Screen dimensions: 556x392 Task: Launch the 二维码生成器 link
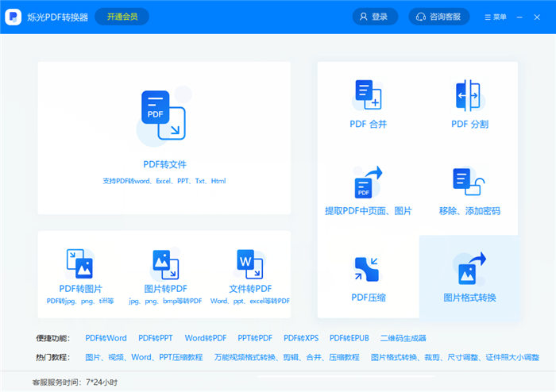tap(403, 338)
